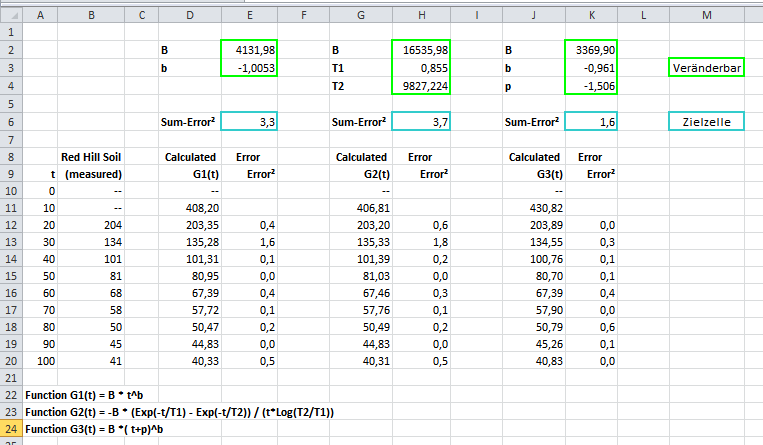763x445 pixels.
Task: Click the cell with value -1,0053
Action: (x=247, y=68)
